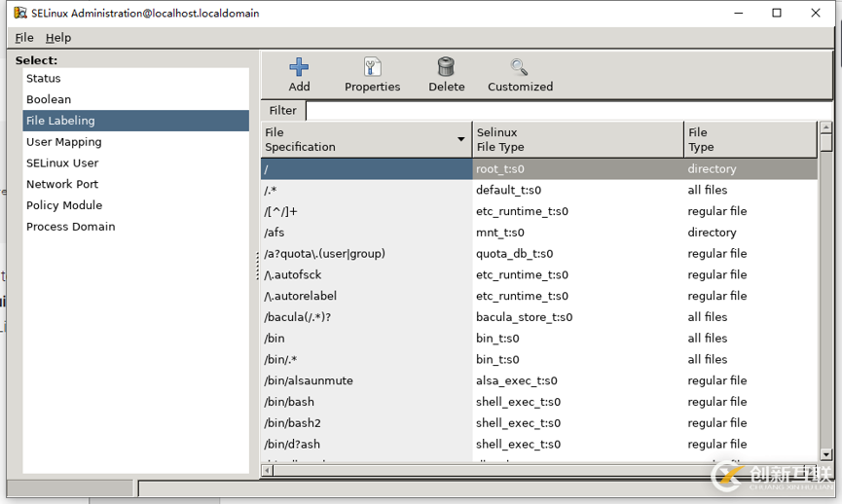
Task: Select the '/' root specification row
Action: click(539, 169)
